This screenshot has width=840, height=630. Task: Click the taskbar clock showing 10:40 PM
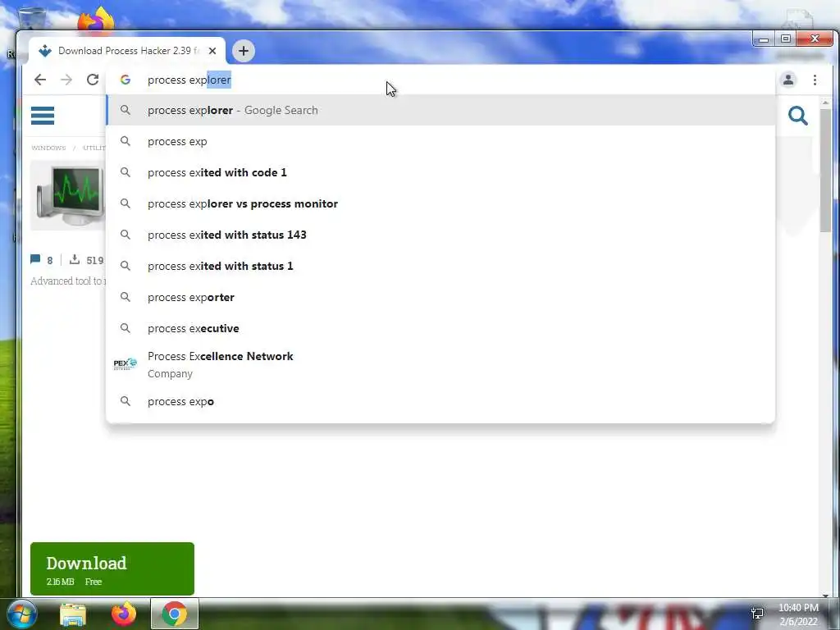point(798,614)
